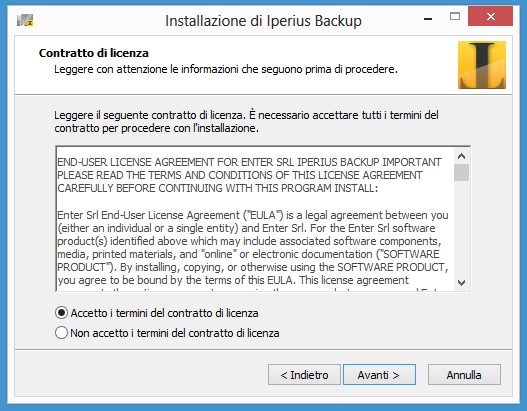The width and height of the screenshot is (527, 411).
Task: Click the 'END-USER LICENSE AGREEMENT' first paragraph
Action: click(x=249, y=175)
